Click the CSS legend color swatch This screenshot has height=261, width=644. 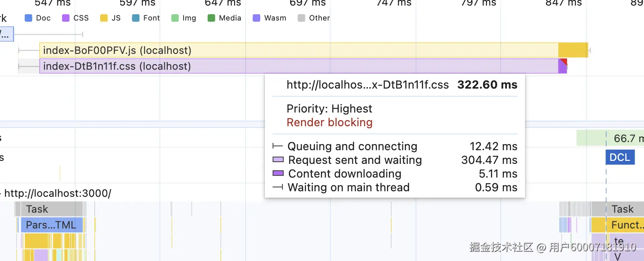pos(65,18)
